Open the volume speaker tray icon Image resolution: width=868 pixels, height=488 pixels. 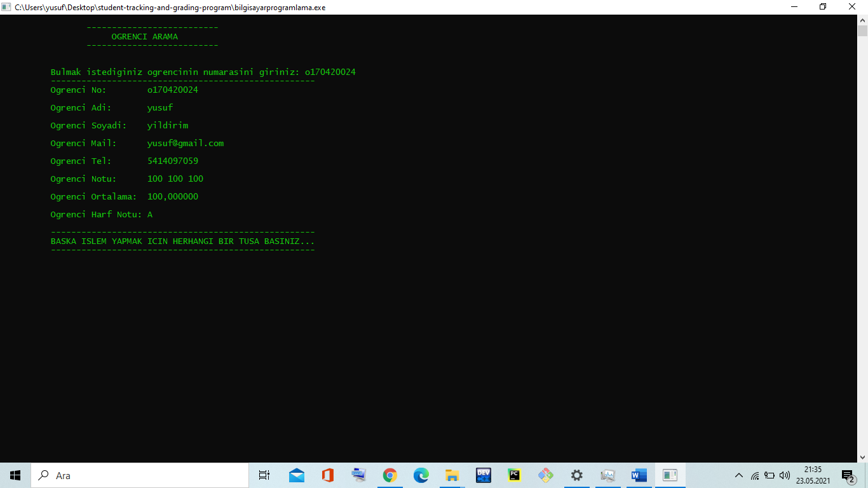785,475
